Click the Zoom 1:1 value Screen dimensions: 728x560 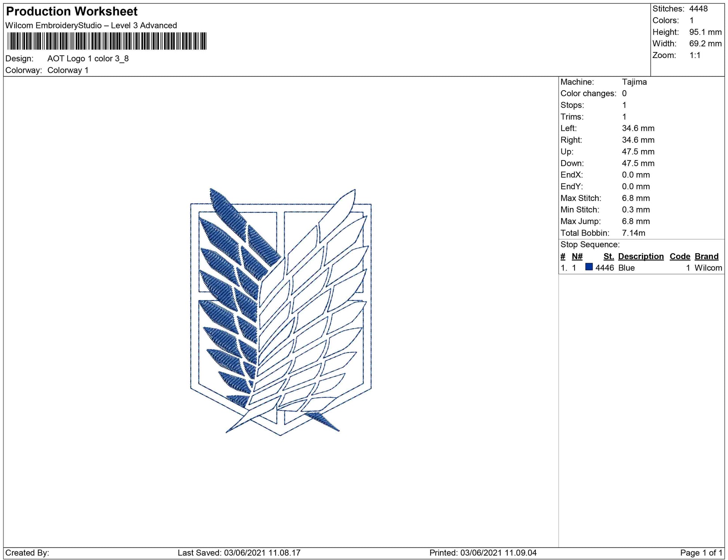click(x=695, y=55)
